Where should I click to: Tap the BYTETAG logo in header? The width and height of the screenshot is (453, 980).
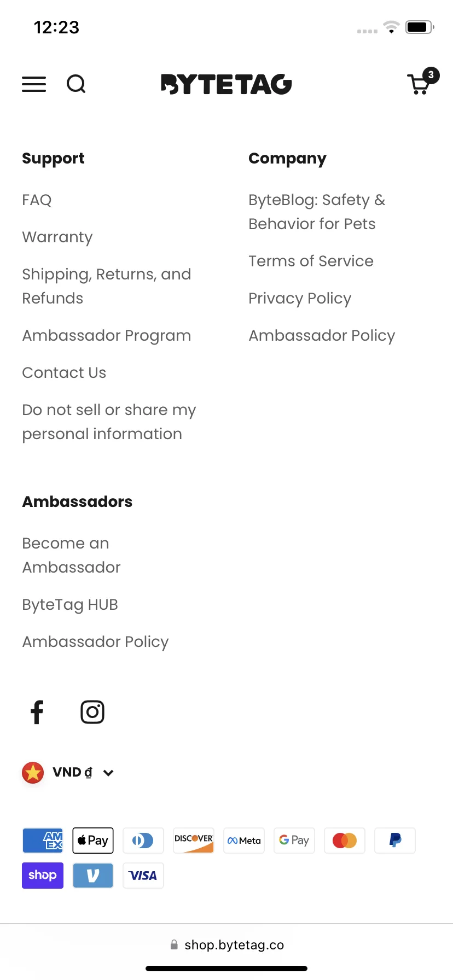[x=226, y=84]
